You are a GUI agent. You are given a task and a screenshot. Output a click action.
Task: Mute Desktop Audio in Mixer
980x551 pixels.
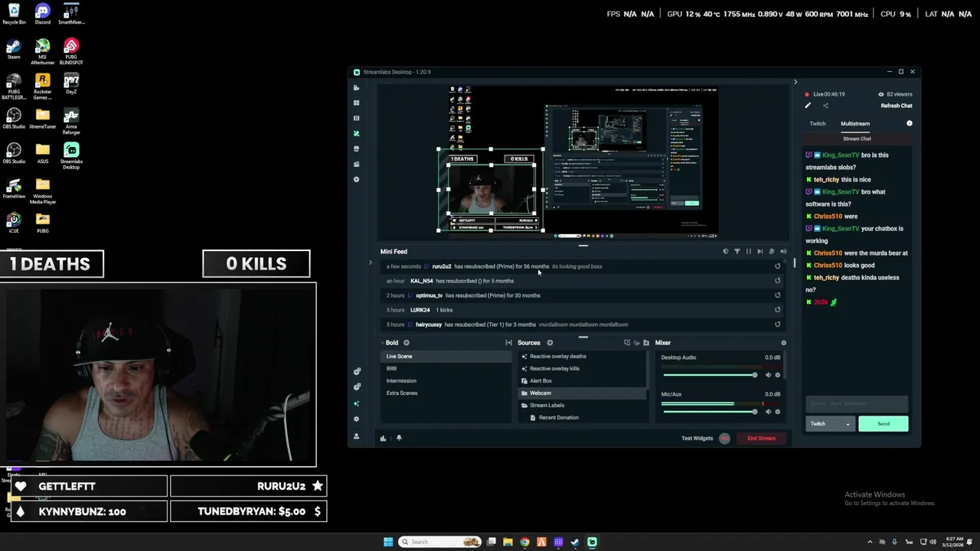[768, 375]
